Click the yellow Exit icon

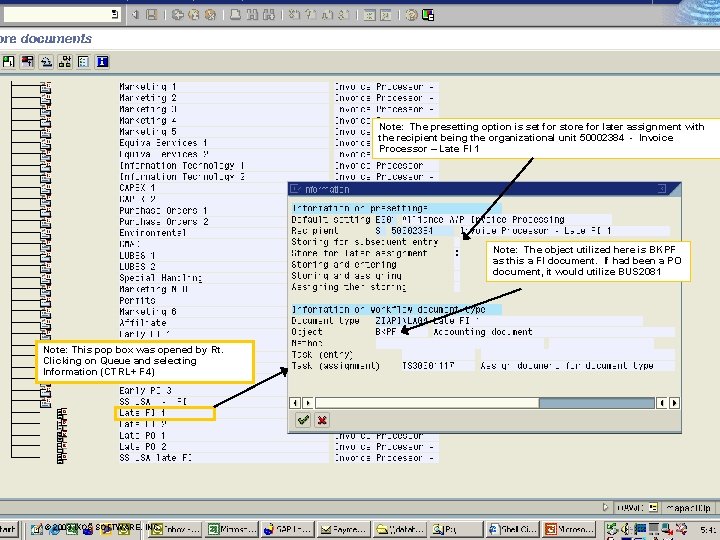tap(194, 15)
